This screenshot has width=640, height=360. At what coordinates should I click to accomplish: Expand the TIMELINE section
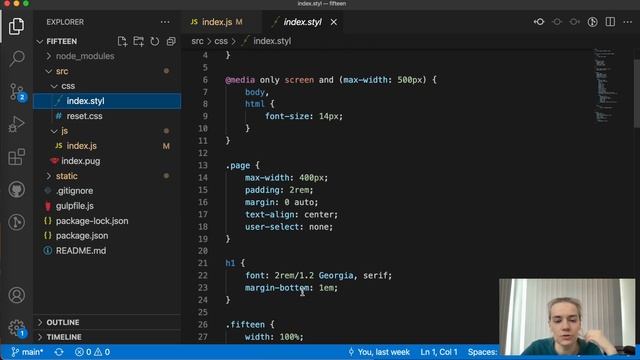click(x=107, y=337)
